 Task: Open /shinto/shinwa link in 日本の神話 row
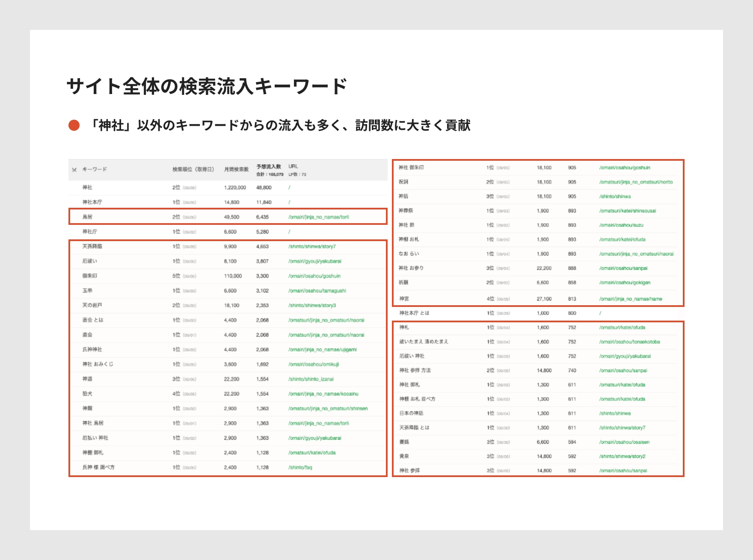[x=615, y=414]
